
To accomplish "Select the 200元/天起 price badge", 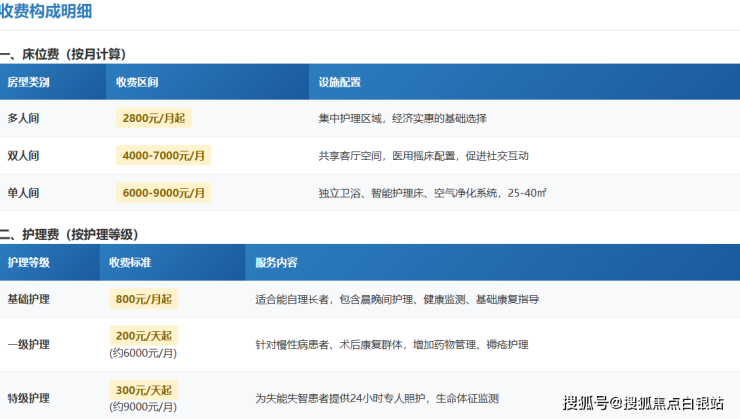I will pos(143,336).
